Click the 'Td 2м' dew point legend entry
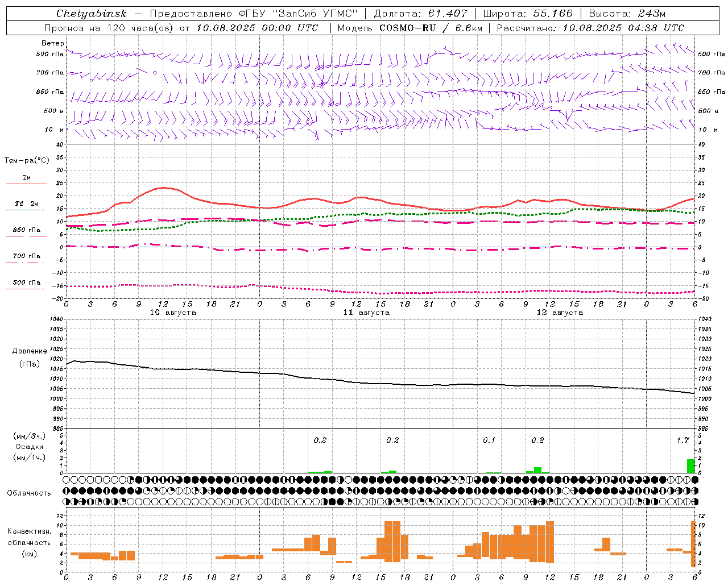728x582 pixels. [x=26, y=203]
